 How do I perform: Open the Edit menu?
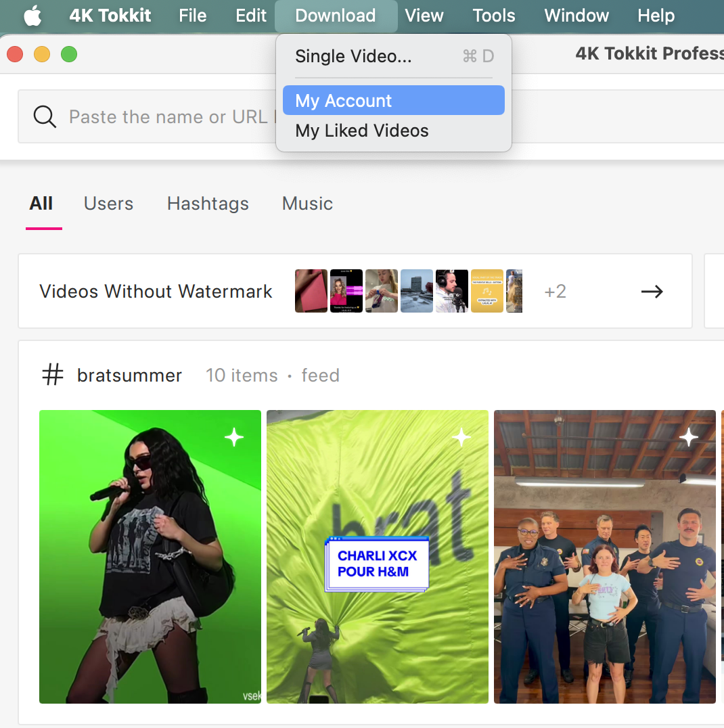coord(251,16)
